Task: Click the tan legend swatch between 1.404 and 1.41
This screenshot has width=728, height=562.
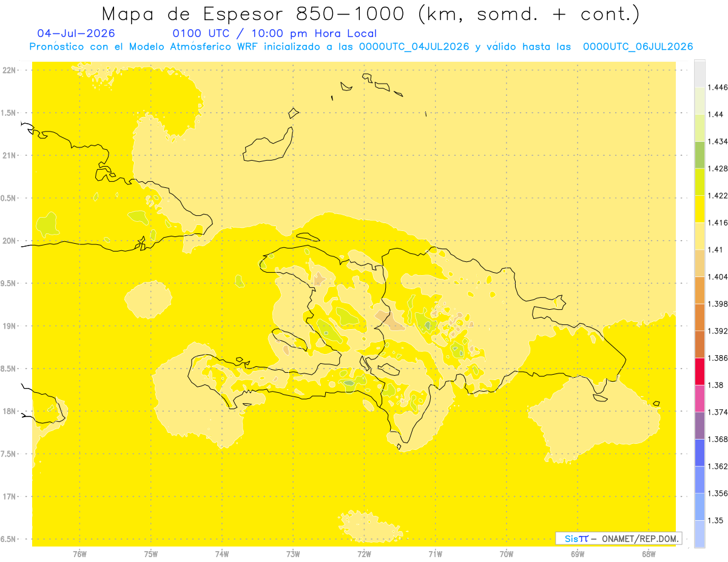Action: coord(699,263)
